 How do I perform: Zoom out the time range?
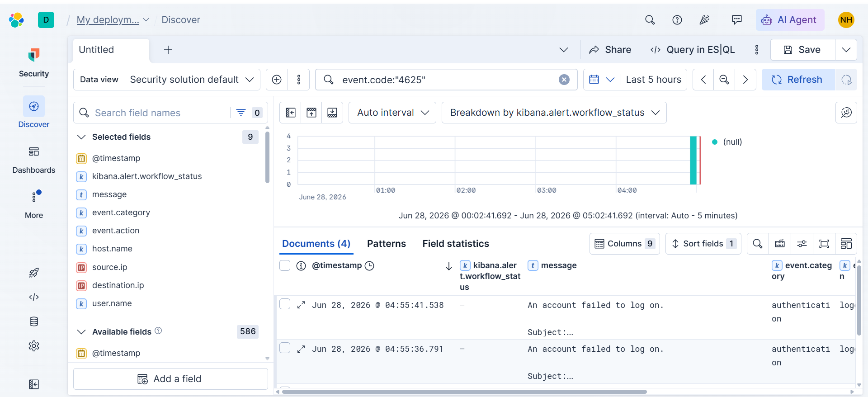[x=724, y=80]
